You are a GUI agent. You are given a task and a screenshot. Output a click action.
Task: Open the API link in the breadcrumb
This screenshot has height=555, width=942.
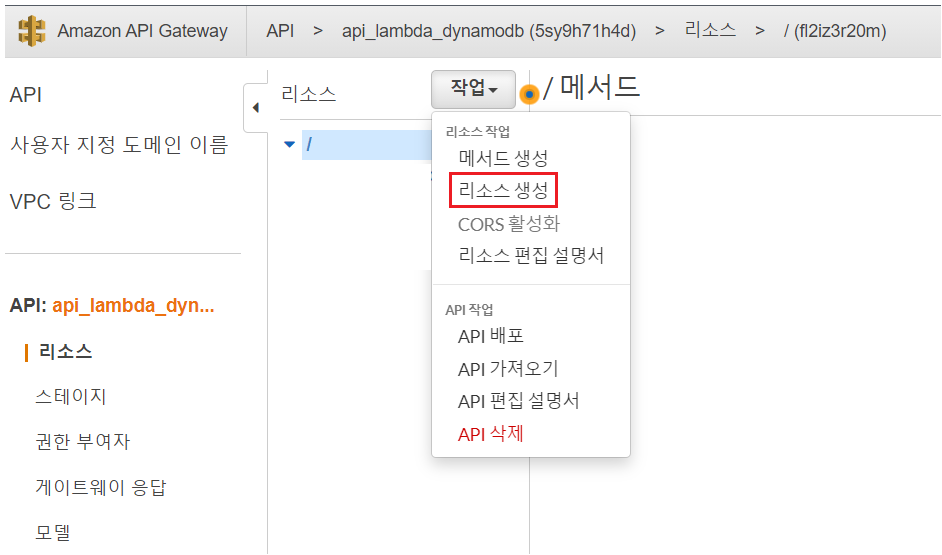point(280,31)
